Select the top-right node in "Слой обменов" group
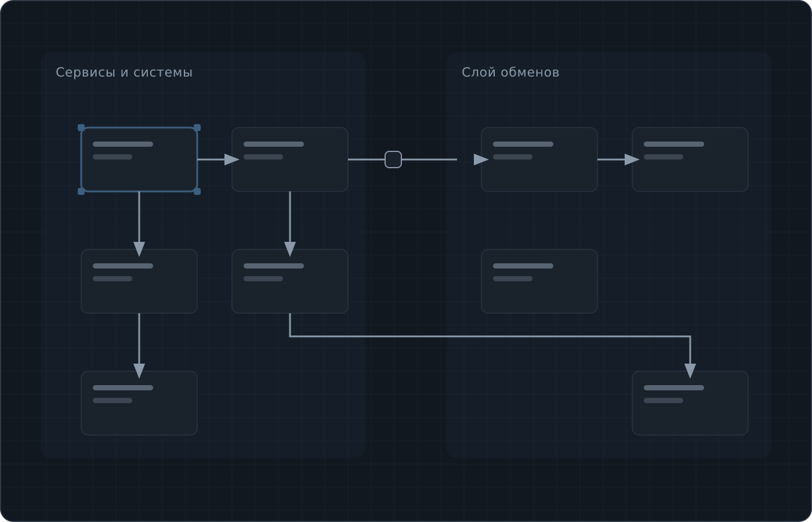The image size is (812, 522). pyautogui.click(x=690, y=159)
